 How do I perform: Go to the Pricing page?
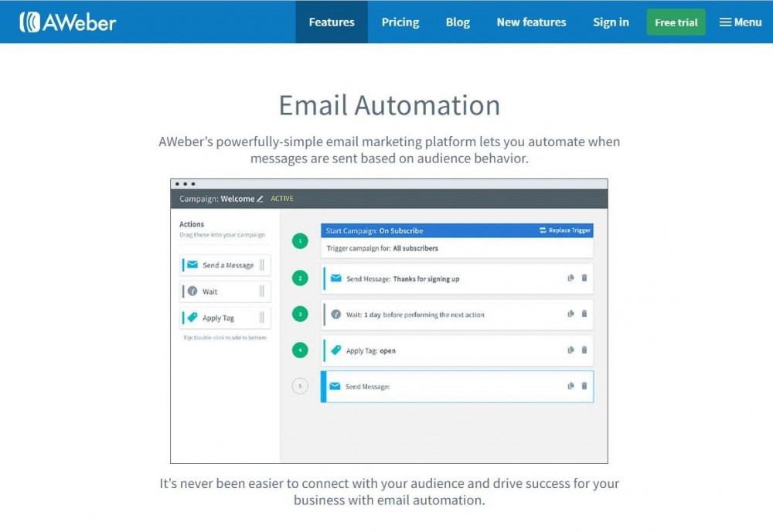(x=400, y=22)
